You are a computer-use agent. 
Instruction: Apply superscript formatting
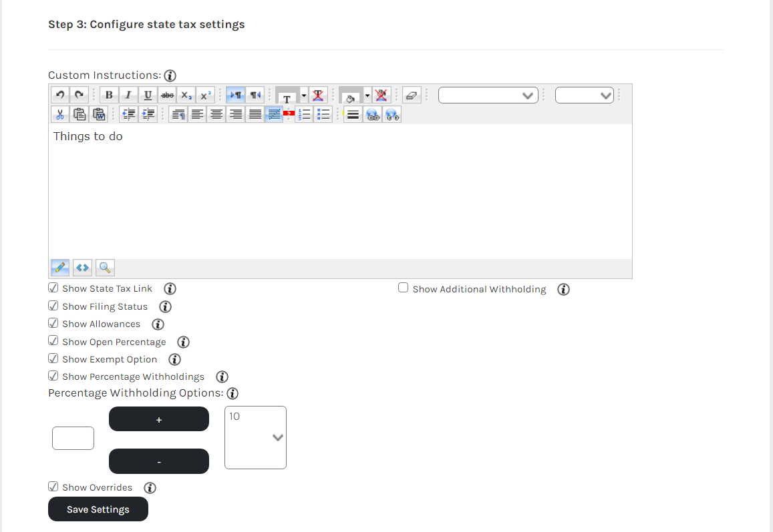206,95
